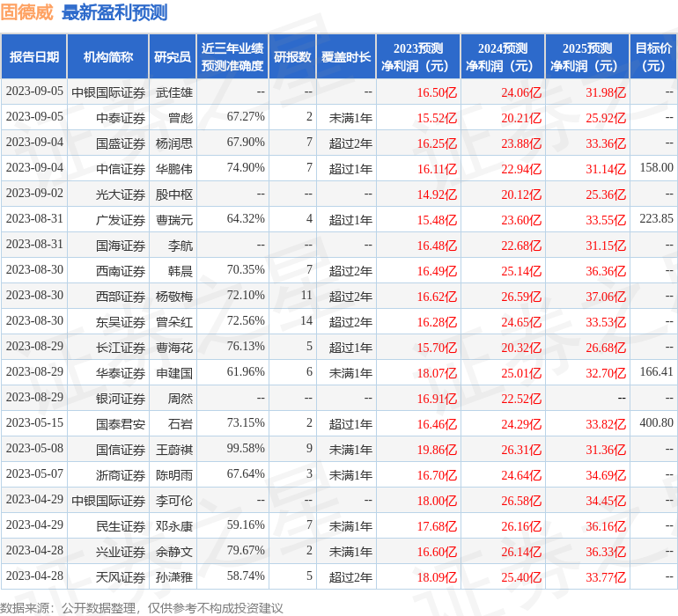Select the 机构简称 column header
Screen dimensions: 678x616
click(108, 57)
